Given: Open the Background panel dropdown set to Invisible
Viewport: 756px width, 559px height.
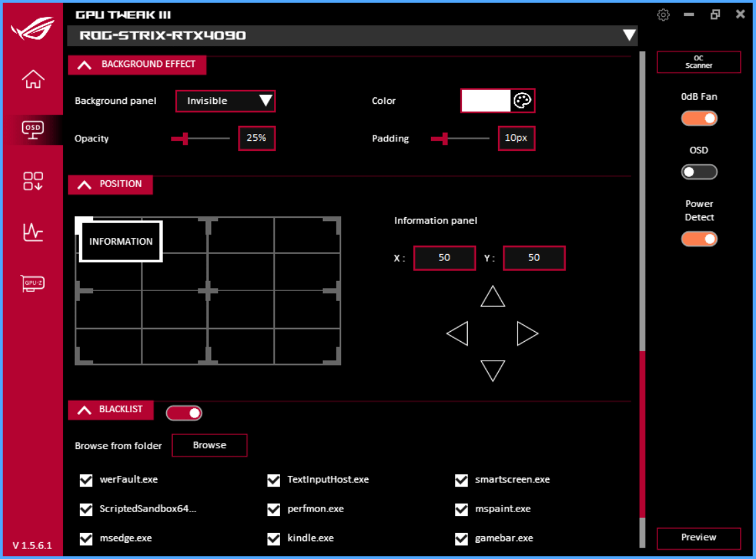Looking at the screenshot, I should pos(226,101).
